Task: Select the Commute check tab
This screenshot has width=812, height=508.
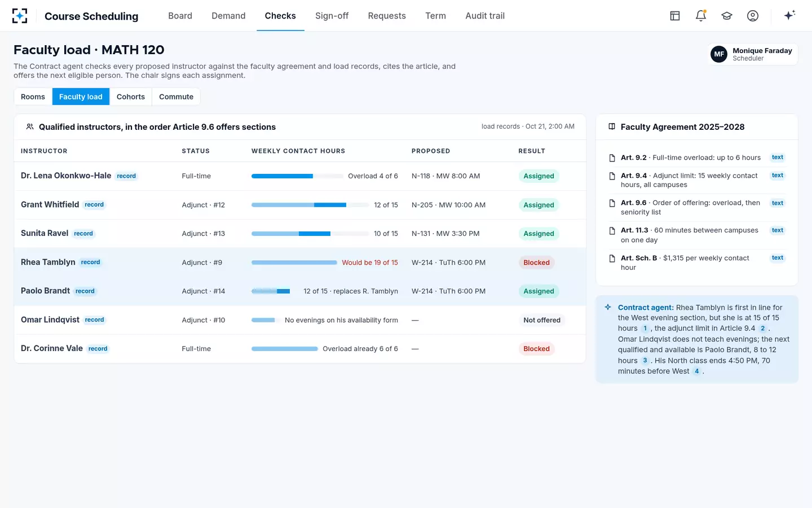Action: [x=176, y=97]
